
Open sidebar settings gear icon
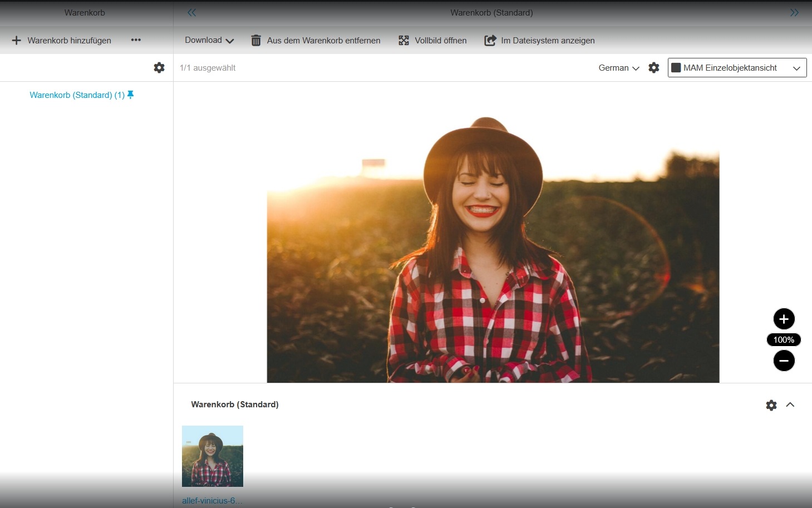159,68
